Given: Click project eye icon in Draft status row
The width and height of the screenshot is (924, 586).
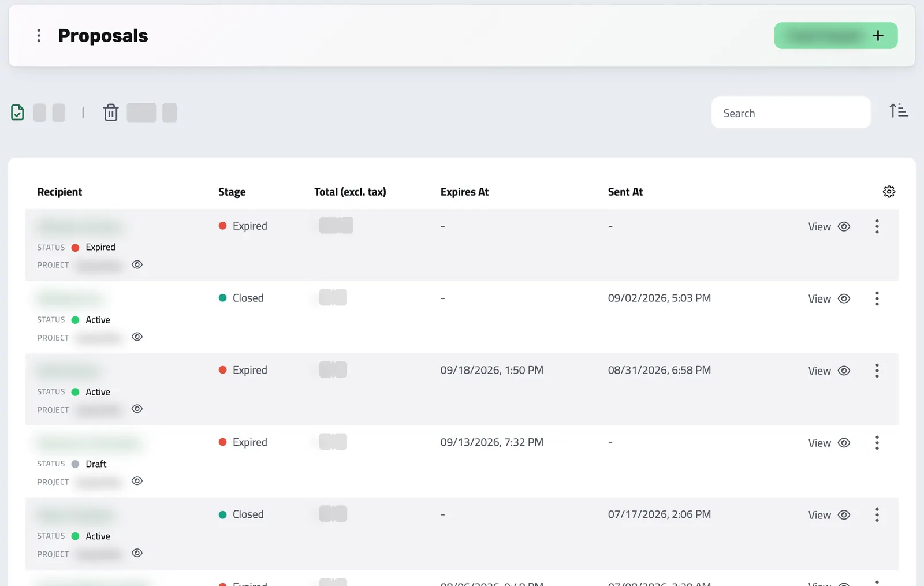Looking at the screenshot, I should [137, 482].
